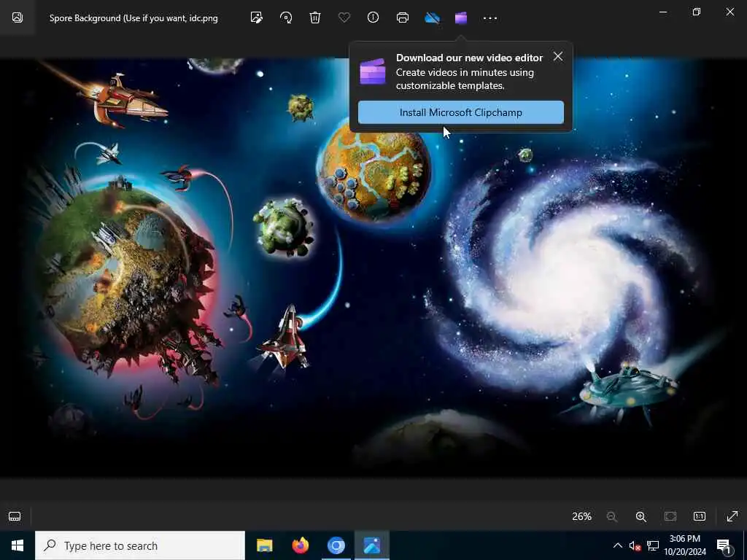747x560 pixels.
Task: Restore down the Photos window
Action: [697, 12]
